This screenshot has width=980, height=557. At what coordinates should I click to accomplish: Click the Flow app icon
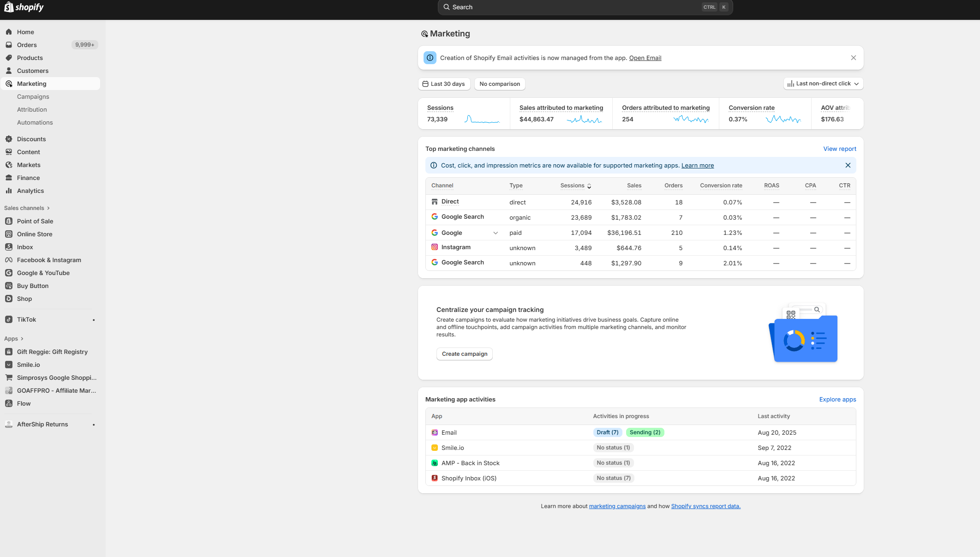(9, 403)
